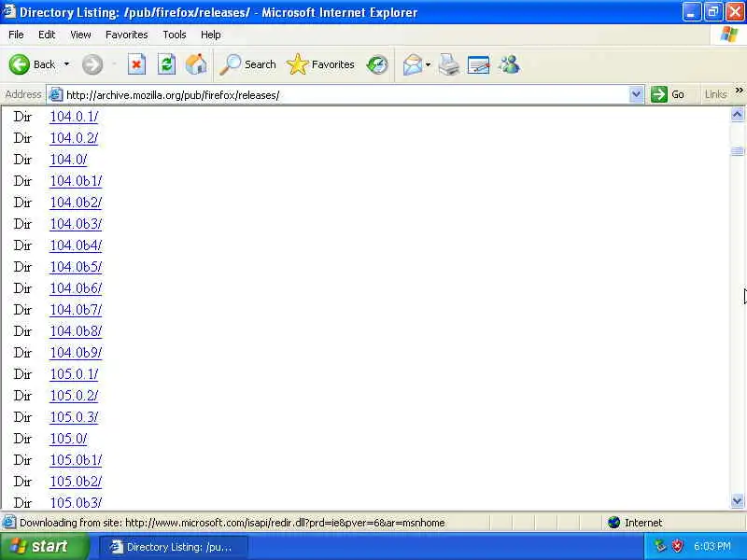Open the 105.0/ directory link

(x=68, y=439)
